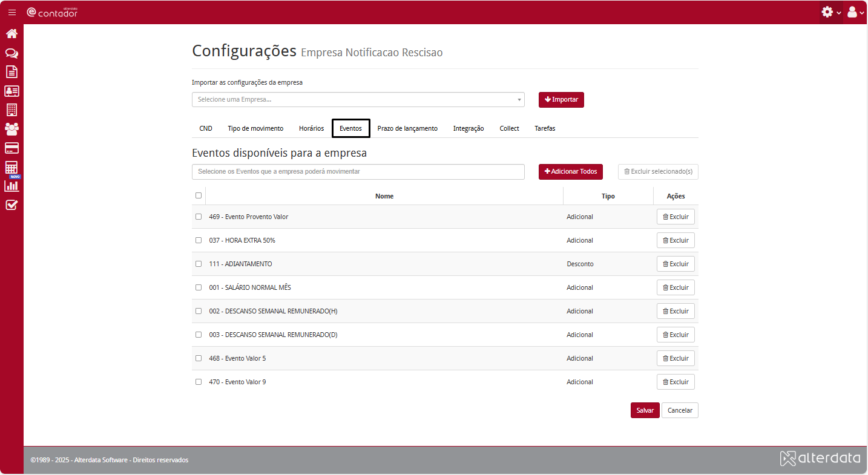Click the Ações column header
The image size is (868, 475).
[x=676, y=196]
